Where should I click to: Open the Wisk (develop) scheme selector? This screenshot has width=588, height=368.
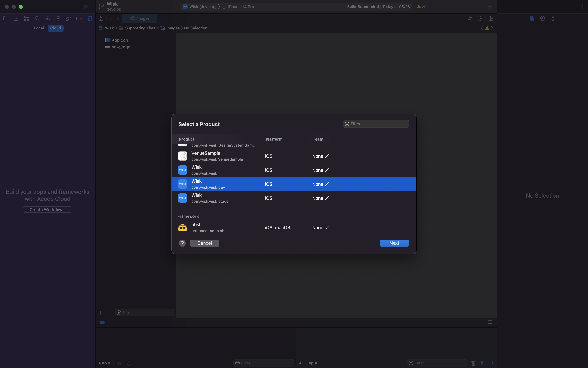pos(200,7)
